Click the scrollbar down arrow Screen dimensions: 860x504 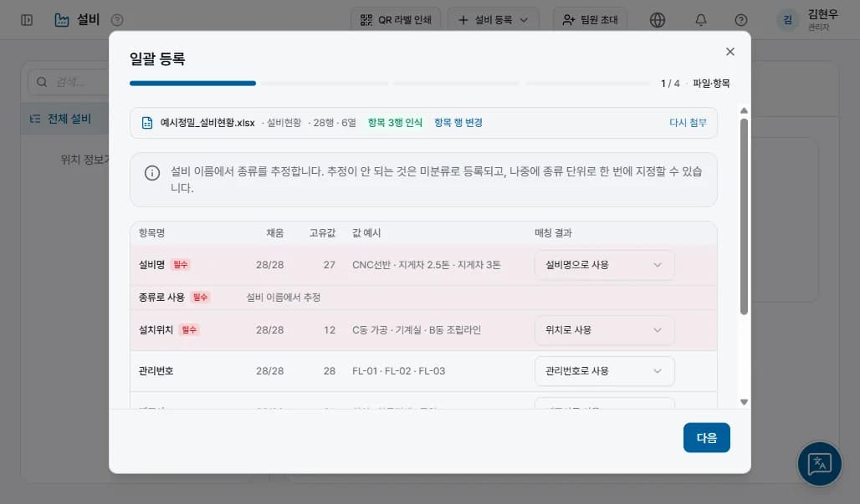pos(744,402)
